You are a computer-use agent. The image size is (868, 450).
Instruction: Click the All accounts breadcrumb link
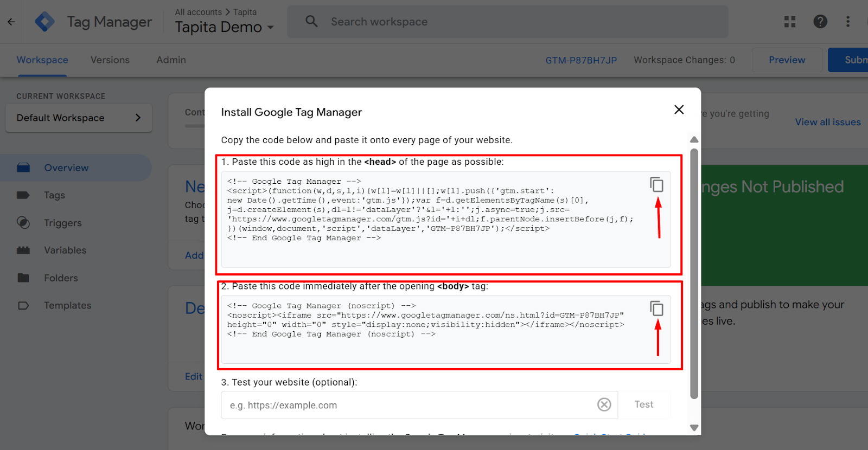tap(198, 12)
